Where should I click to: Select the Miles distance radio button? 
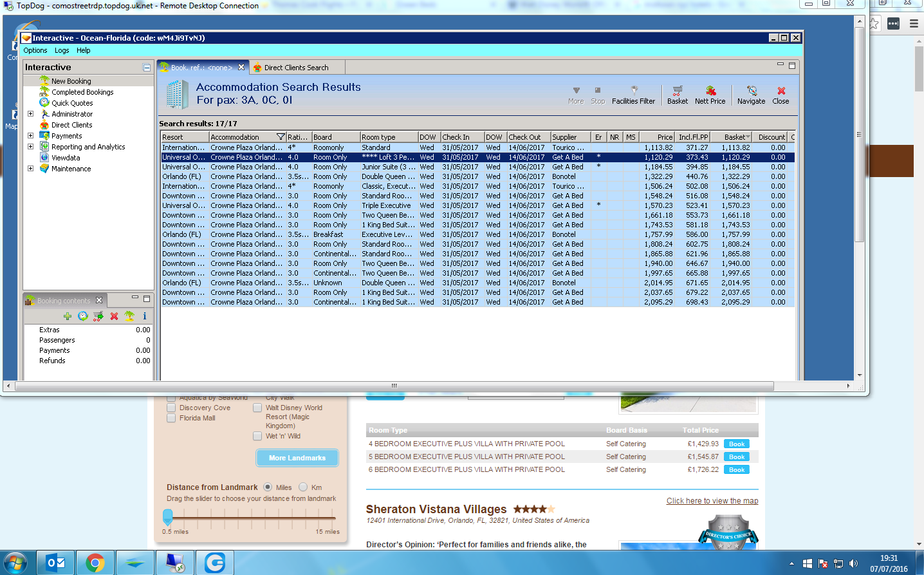pos(268,487)
